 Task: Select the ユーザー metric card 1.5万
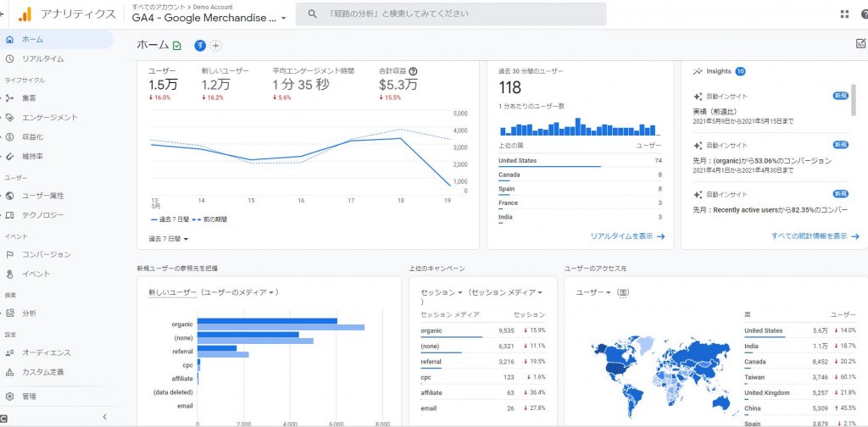coord(164,84)
